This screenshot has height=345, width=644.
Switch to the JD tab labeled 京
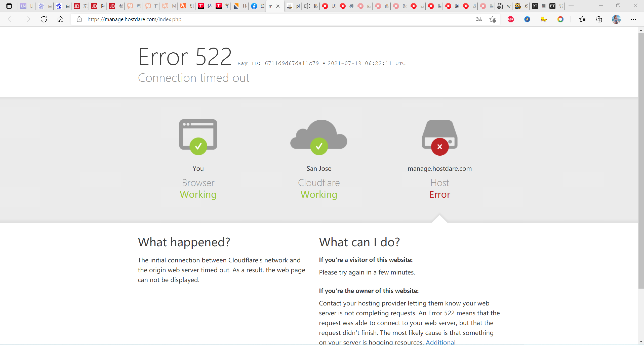(x=80, y=6)
